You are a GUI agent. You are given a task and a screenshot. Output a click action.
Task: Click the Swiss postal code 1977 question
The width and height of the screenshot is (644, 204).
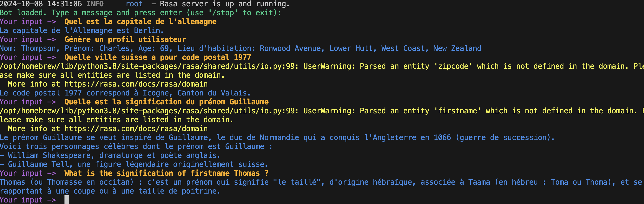point(157,57)
